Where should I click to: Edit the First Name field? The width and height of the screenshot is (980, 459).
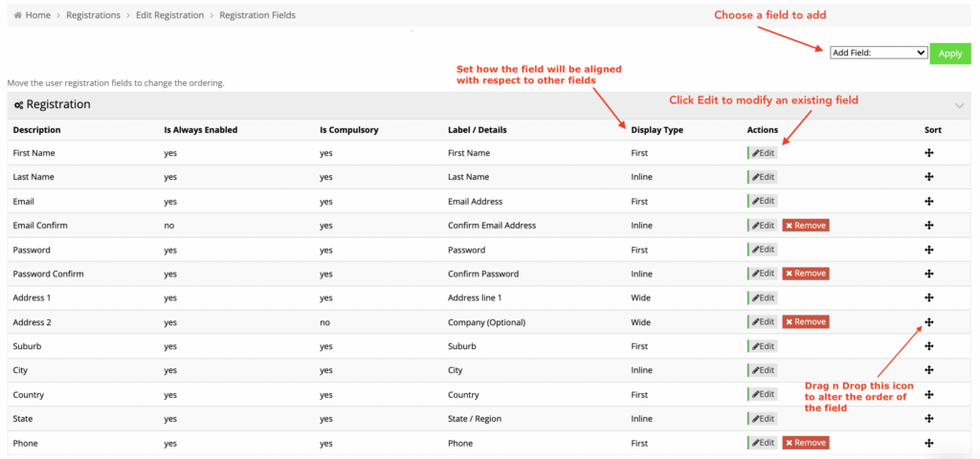tap(763, 153)
